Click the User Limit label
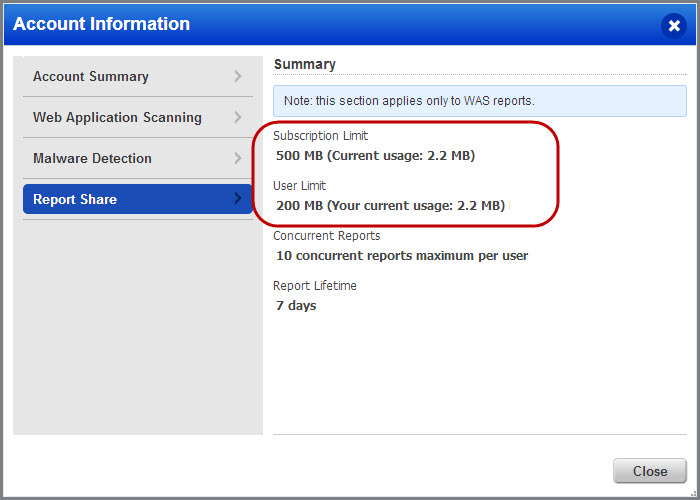This screenshot has width=700, height=500. 300,185
